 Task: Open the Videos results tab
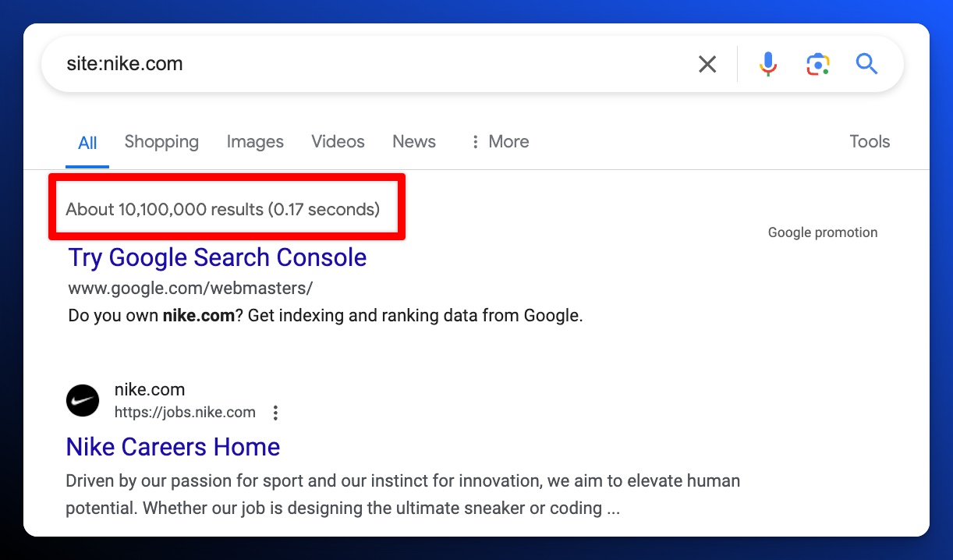[x=338, y=141]
